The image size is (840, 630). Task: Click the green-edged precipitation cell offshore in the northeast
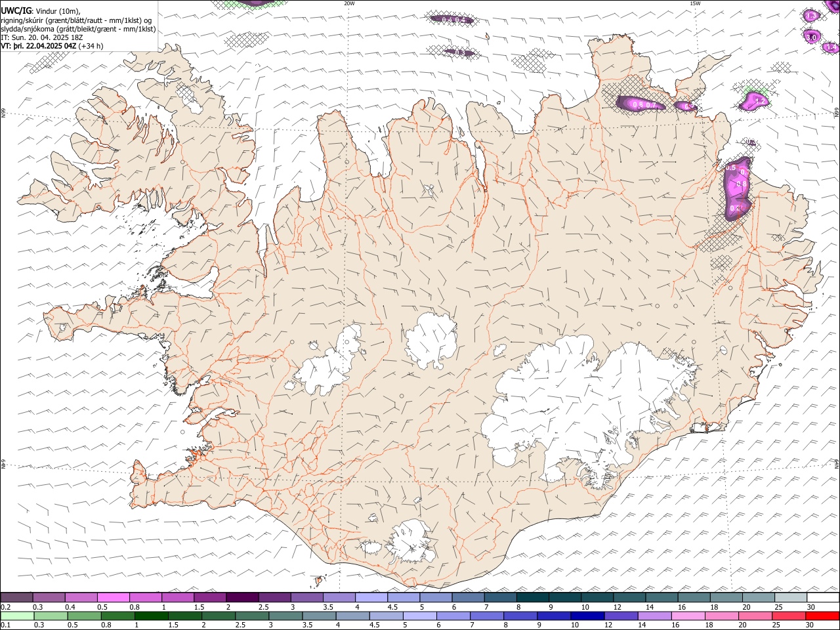tap(754, 100)
